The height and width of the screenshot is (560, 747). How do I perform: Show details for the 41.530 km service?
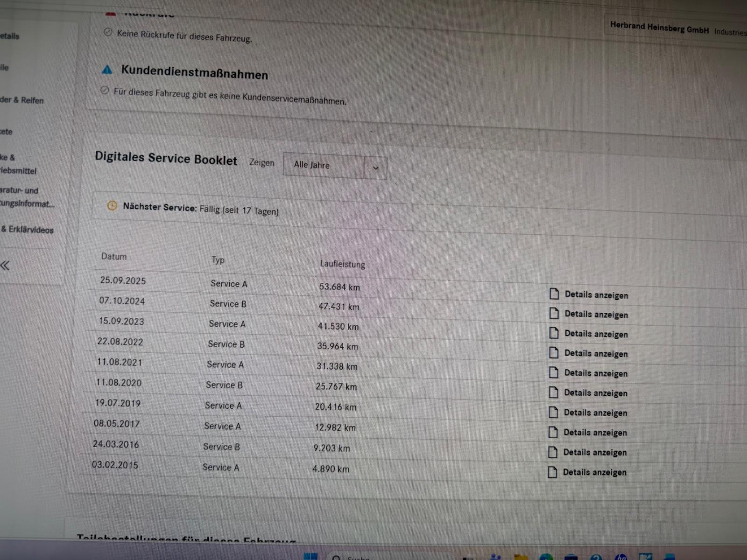(596, 334)
